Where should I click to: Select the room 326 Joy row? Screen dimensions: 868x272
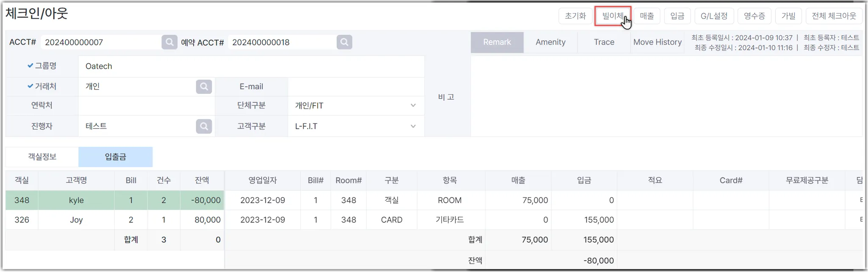[x=76, y=220]
